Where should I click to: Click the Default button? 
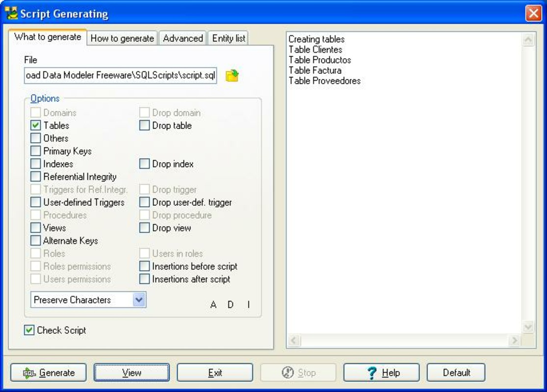pos(456,373)
